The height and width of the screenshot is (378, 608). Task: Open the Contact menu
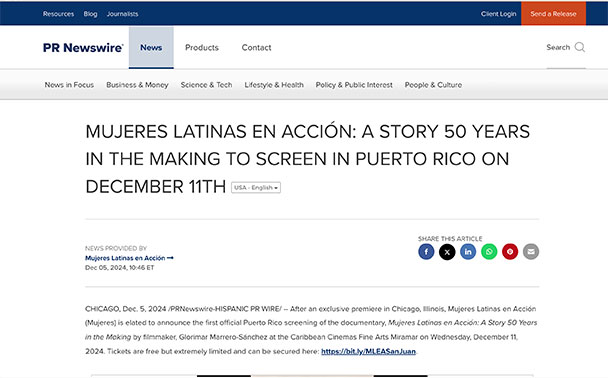pos(256,47)
